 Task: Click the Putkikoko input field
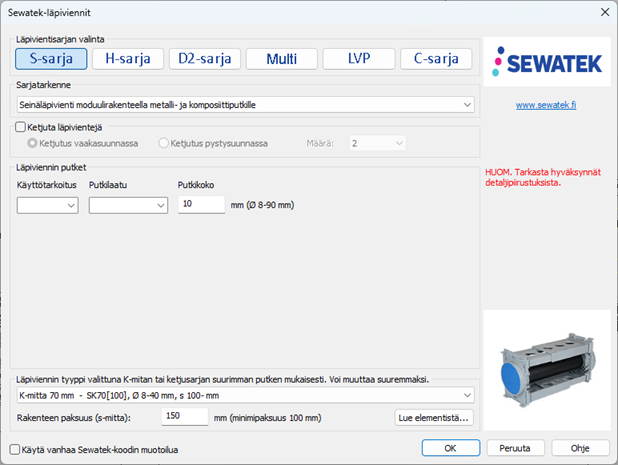pyautogui.click(x=201, y=205)
